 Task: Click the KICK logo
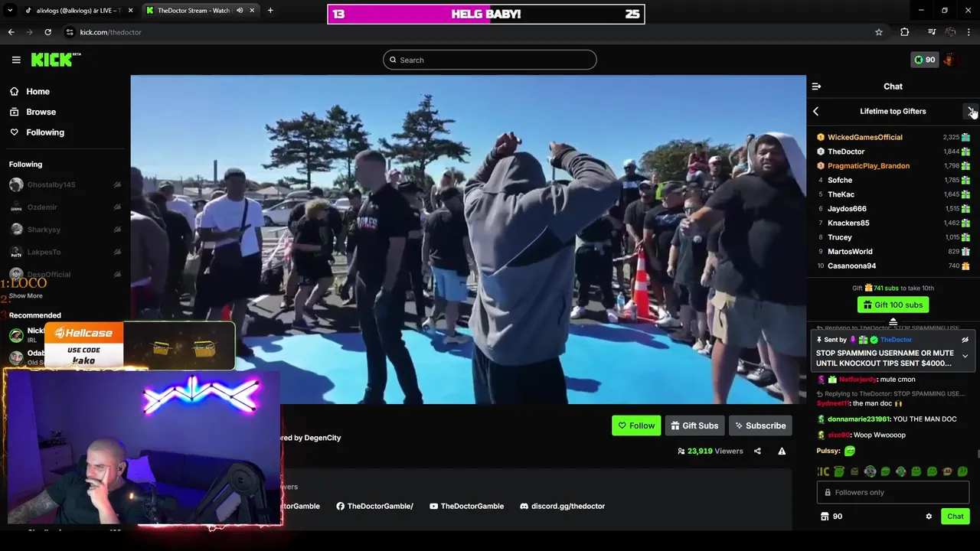(56, 60)
